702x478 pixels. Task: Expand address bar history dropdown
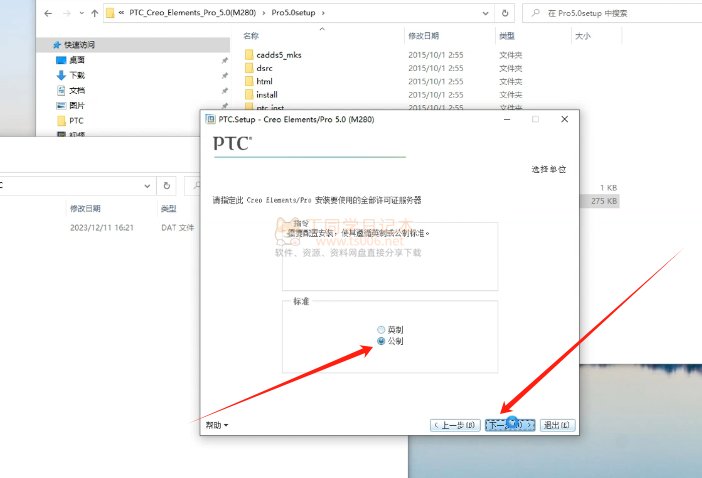(x=485, y=13)
